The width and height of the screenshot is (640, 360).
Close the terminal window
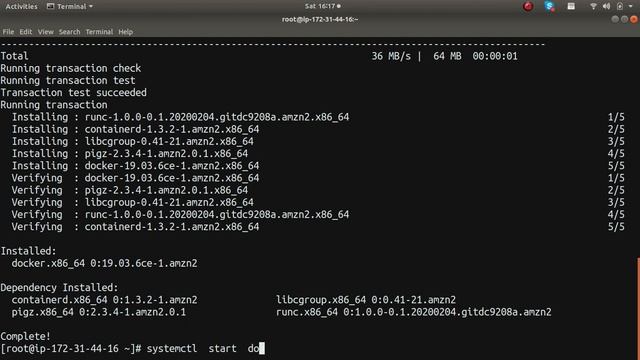(x=634, y=19)
